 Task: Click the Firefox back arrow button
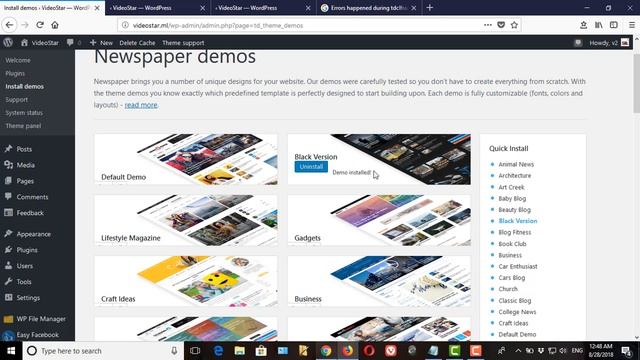(x=9, y=25)
